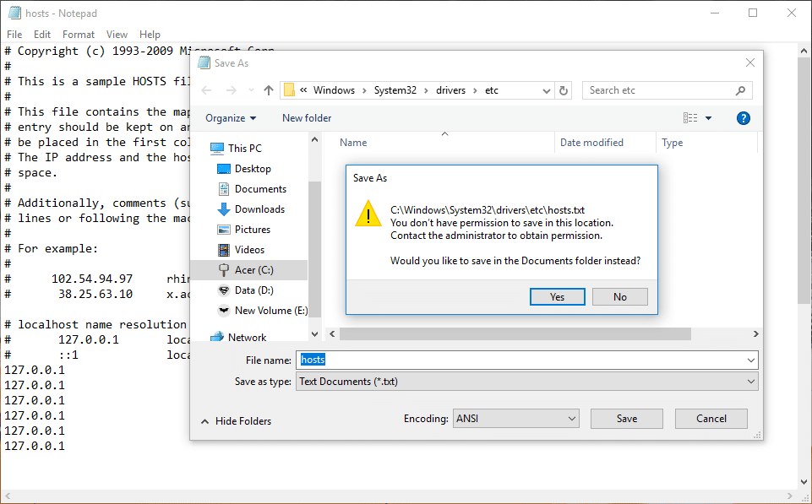Open the Format menu in Notepad
Viewport: 812px width, 504px height.
pos(79,35)
